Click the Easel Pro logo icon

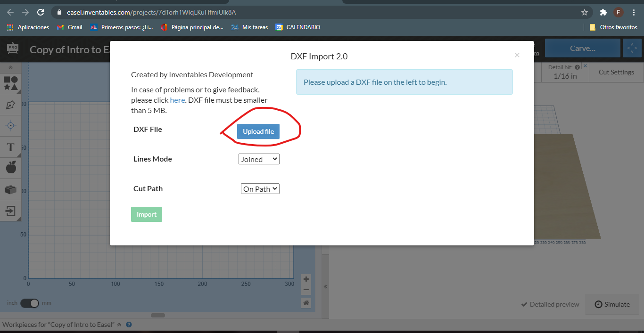point(13,49)
